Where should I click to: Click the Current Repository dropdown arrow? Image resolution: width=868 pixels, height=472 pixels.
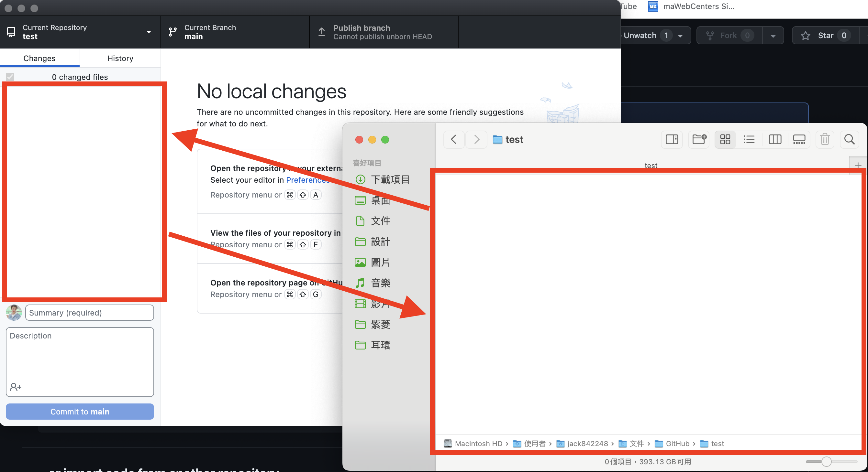tap(151, 31)
